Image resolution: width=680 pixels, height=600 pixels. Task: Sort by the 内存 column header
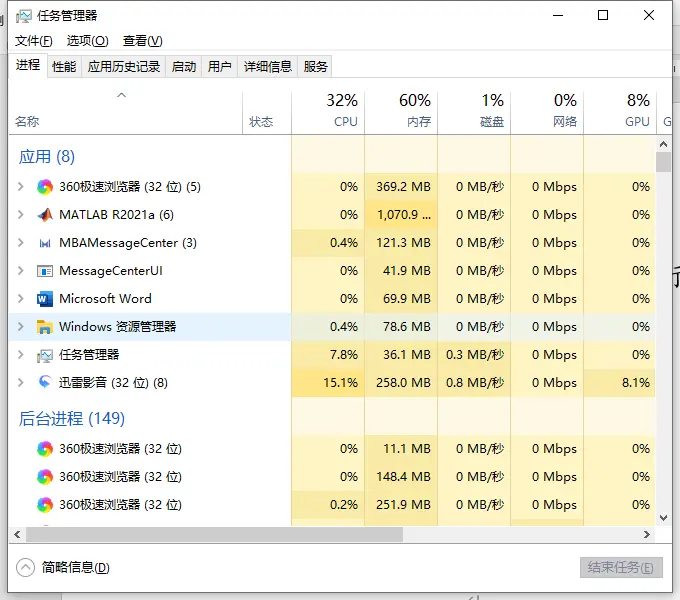[401, 112]
